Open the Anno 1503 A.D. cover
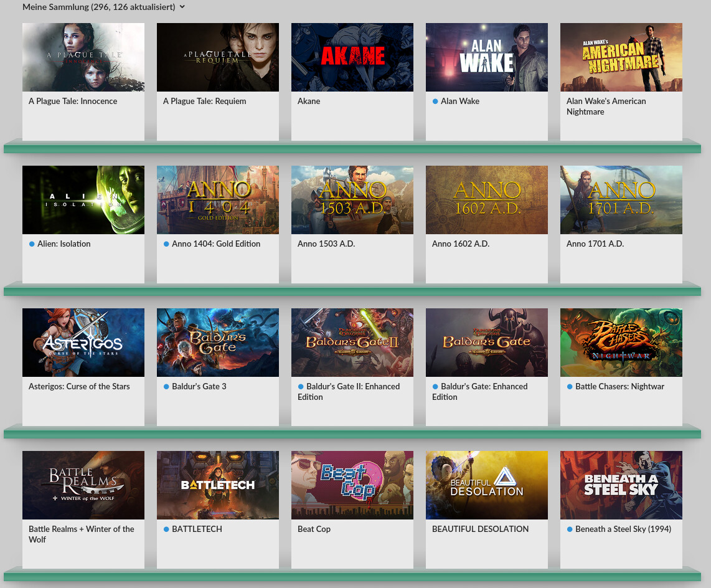The image size is (711, 588). click(352, 200)
